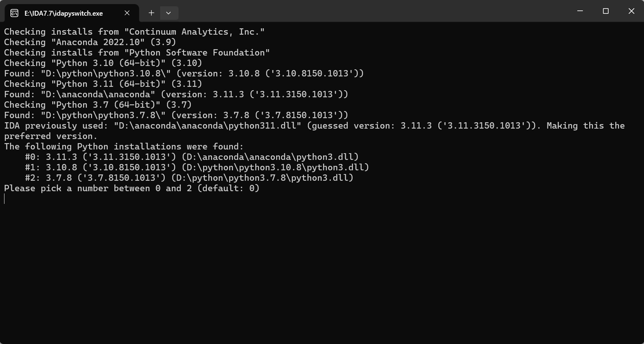Click the empty title bar area beside tabs
Image resolution: width=644 pixels, height=344 pixels.
pyautogui.click(x=373, y=11)
